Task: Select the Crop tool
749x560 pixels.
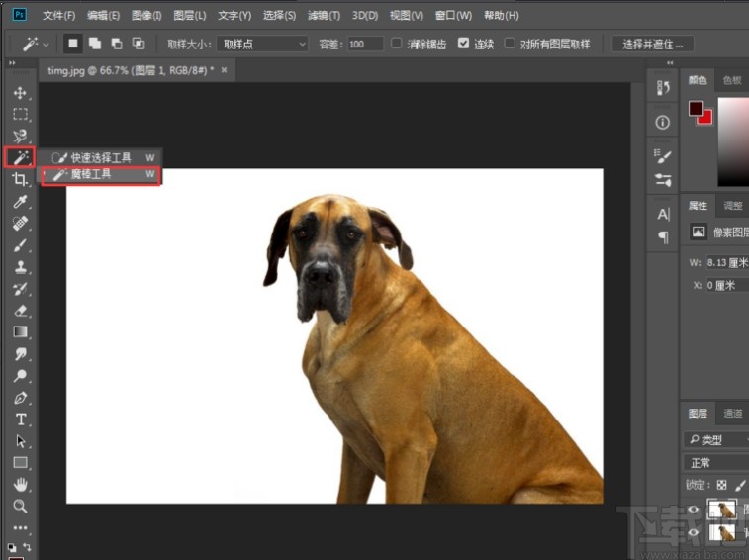Action: point(20,180)
